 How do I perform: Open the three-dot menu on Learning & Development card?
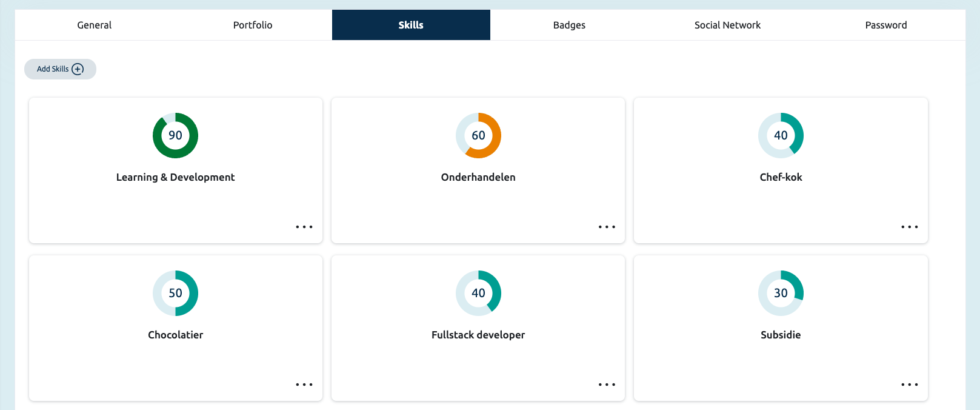coord(304,227)
